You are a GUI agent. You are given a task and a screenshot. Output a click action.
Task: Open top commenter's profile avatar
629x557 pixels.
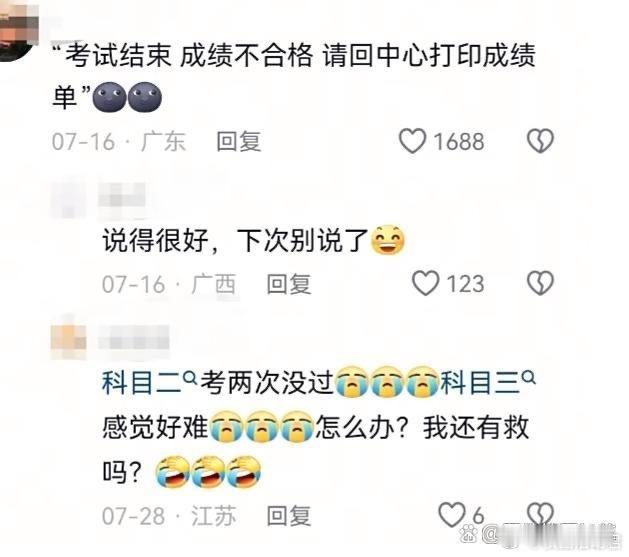18,30
